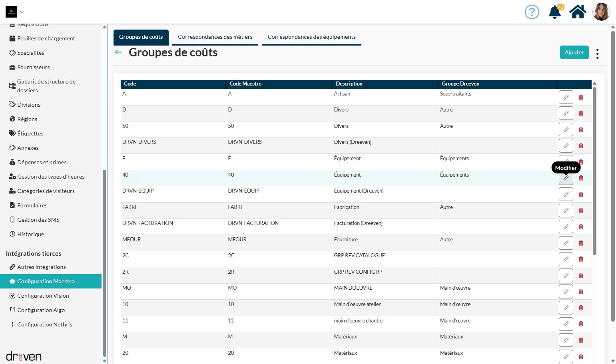Viewport: 616px width, 364px height.
Task: Open Configuration Algo
Action: pyautogui.click(x=51, y=310)
